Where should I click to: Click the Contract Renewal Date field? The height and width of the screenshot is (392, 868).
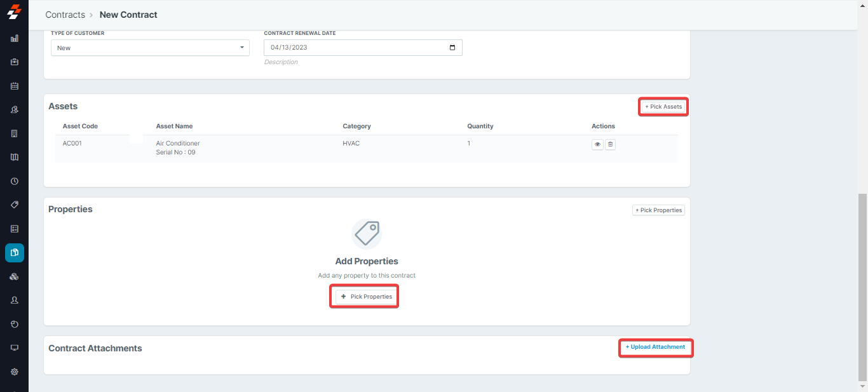356,48
